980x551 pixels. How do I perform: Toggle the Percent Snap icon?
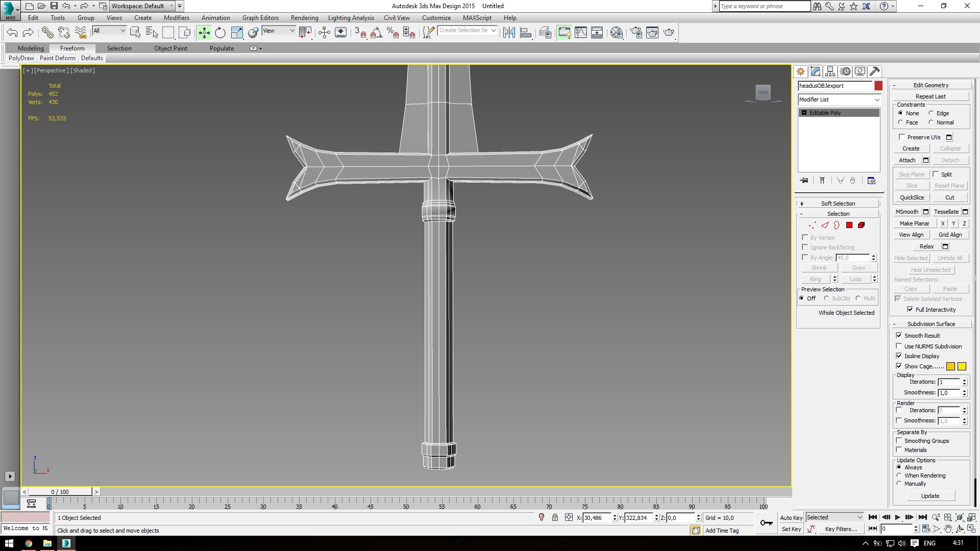[x=393, y=33]
